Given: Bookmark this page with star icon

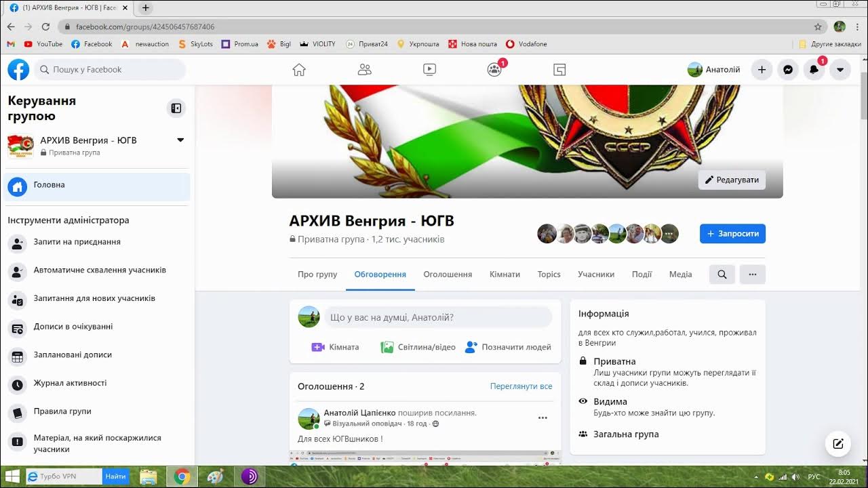Looking at the screenshot, I should click(818, 26).
